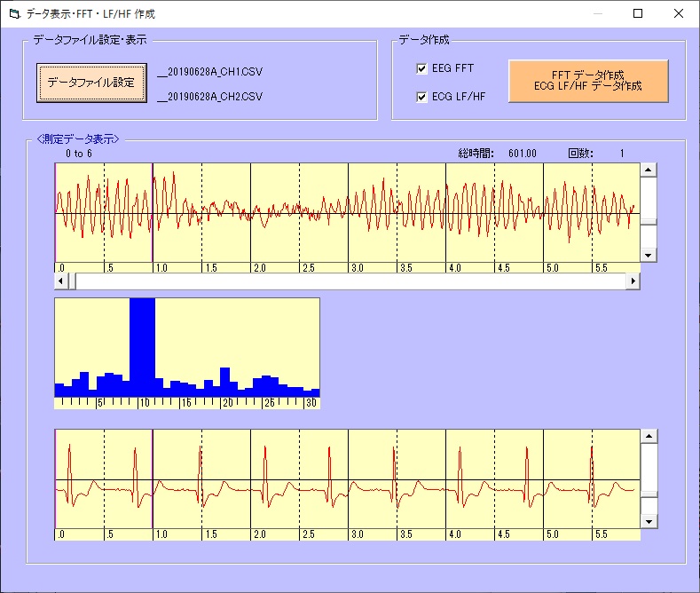Click right arrow of horizontal time scrollbar
The height and width of the screenshot is (593, 700).
point(633,281)
